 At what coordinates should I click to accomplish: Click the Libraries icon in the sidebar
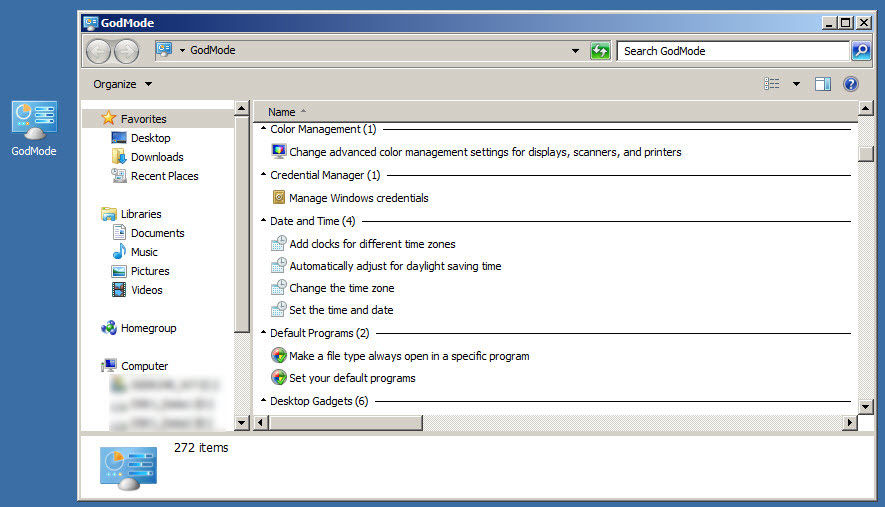[108, 214]
